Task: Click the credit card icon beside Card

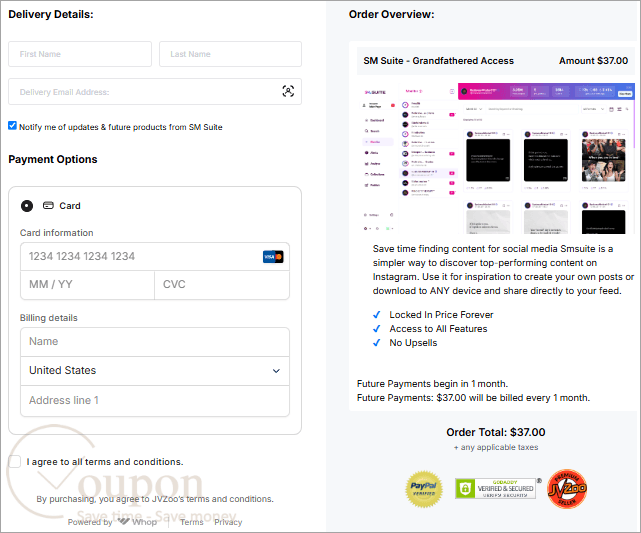Action: [x=48, y=205]
